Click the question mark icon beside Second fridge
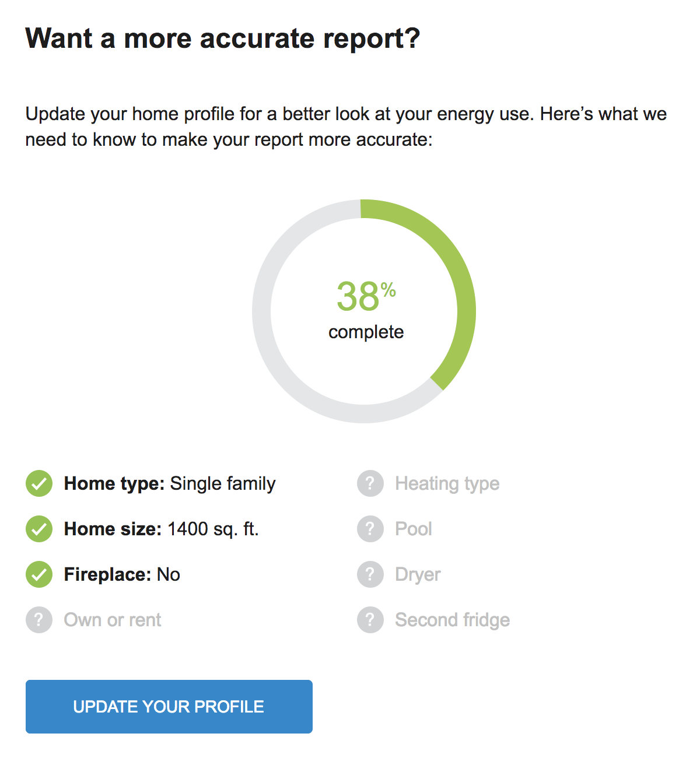700x779 pixels. (x=370, y=620)
